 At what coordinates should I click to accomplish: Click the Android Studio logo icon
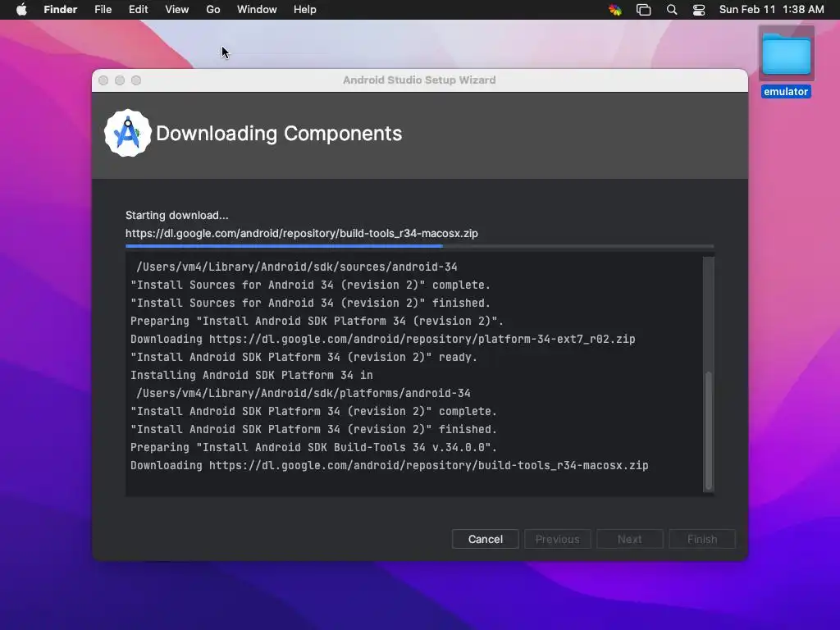(x=127, y=134)
